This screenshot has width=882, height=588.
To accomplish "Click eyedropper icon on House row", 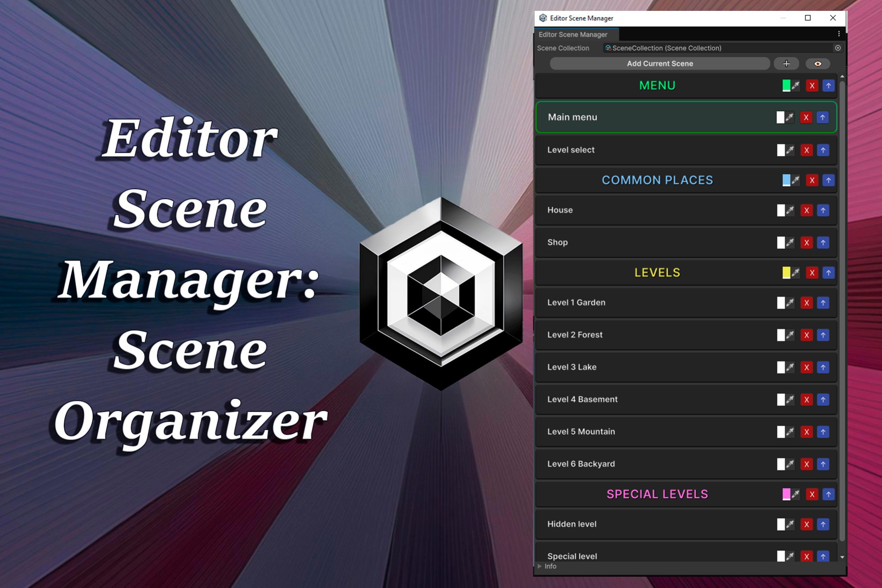I will click(x=790, y=210).
